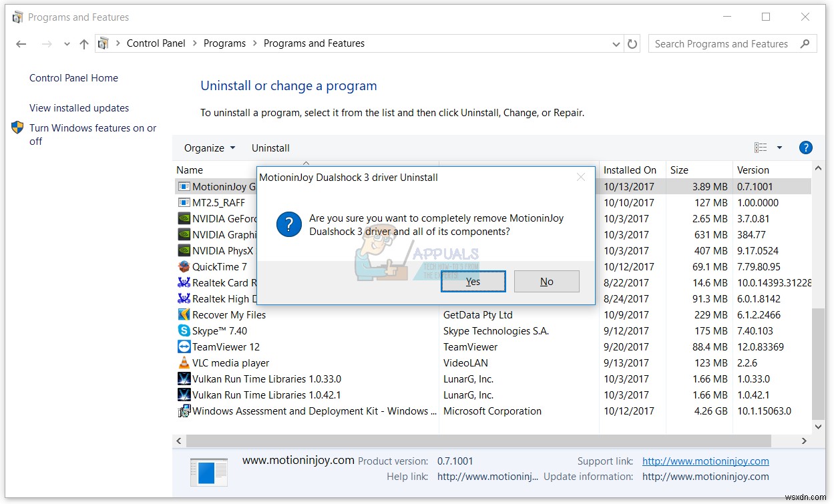Click the question mark dialog icon
Viewport: 834px width, 504px height.
289,224
